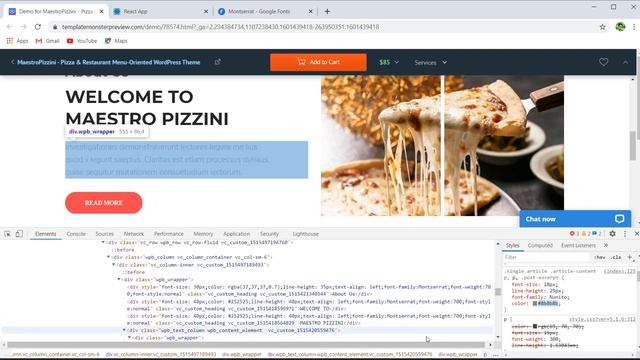The width and height of the screenshot is (640, 360).
Task: Focus the Styles Filter input field
Action: (x=546, y=257)
